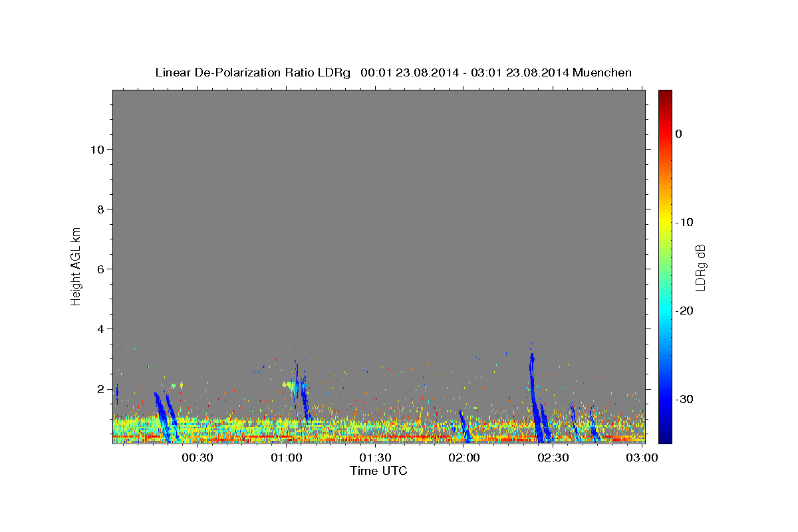Click the height tick label 2
The height and width of the screenshot is (532, 798).
tap(100, 389)
